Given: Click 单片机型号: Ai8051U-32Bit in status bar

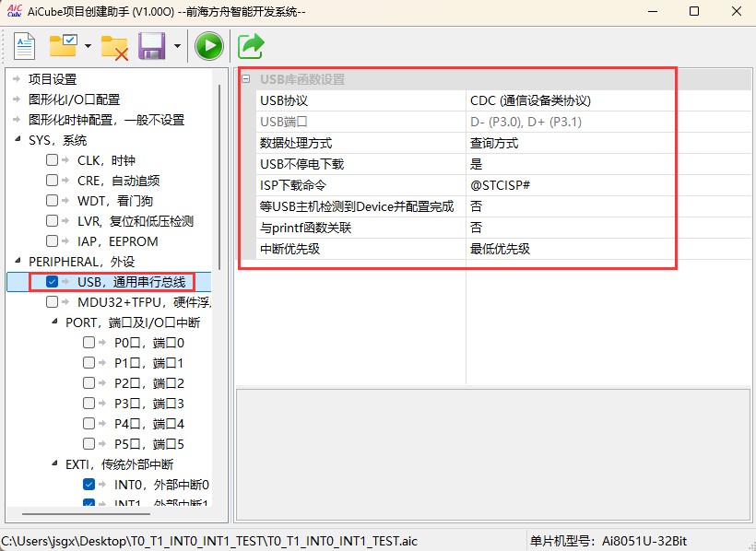Looking at the screenshot, I should (608, 541).
